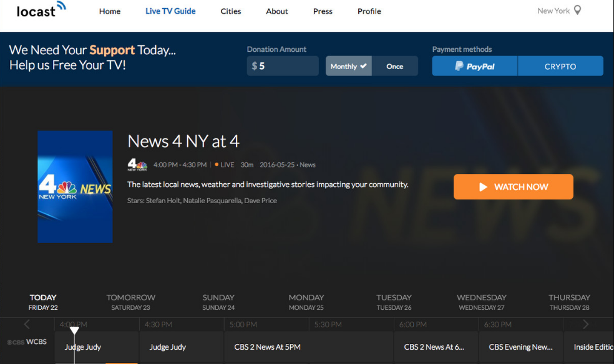Click the PayPal payment button
The height and width of the screenshot is (364, 614).
[475, 66]
